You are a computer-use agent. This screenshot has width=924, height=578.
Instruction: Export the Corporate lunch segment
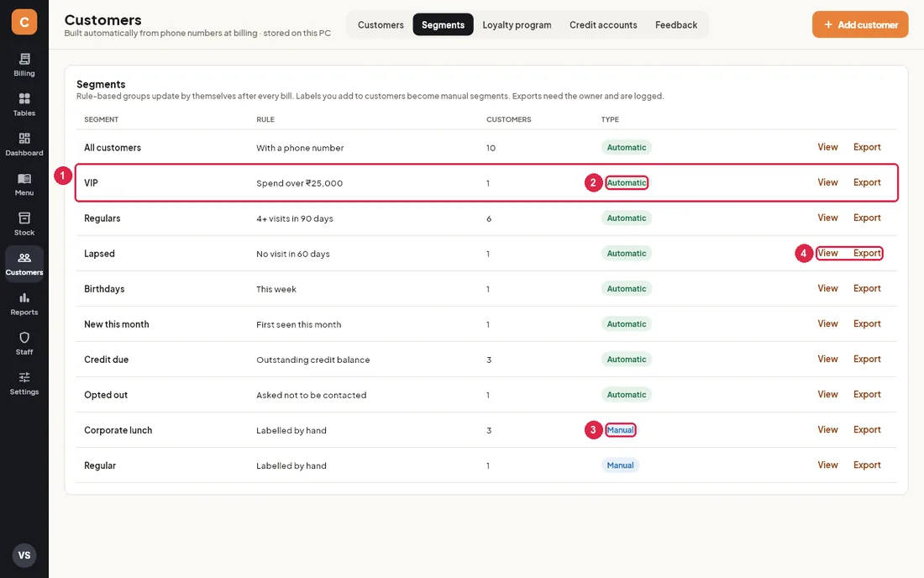click(867, 430)
